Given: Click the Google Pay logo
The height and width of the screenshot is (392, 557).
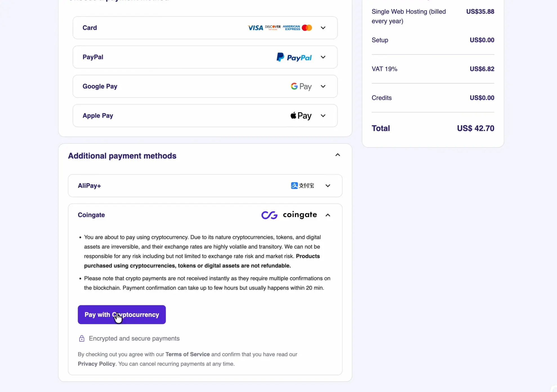Looking at the screenshot, I should (301, 86).
